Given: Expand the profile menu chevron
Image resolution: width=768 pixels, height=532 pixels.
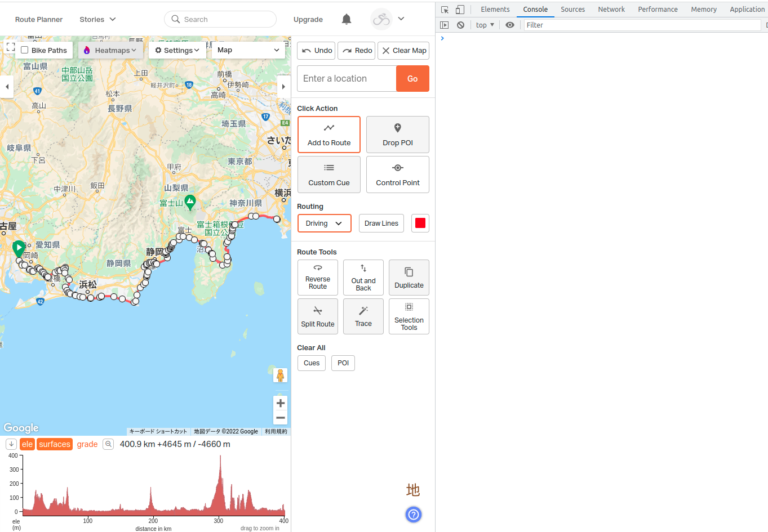Looking at the screenshot, I should point(401,19).
